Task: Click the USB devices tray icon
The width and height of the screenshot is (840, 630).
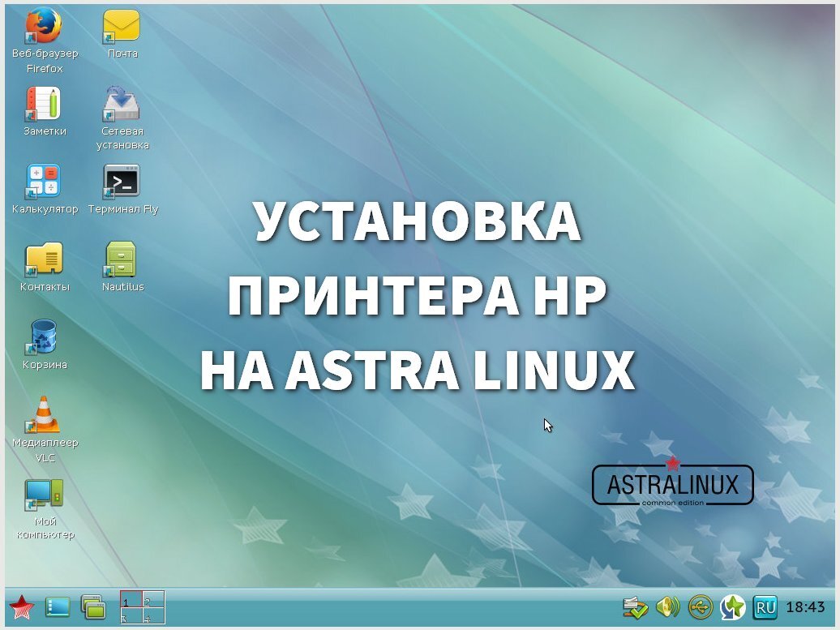Action: pos(701,607)
